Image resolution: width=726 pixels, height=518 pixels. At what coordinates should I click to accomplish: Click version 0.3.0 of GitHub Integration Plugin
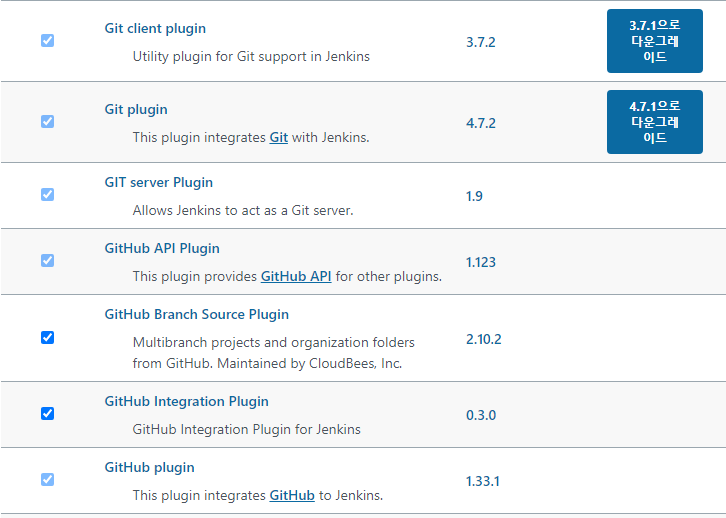481,415
